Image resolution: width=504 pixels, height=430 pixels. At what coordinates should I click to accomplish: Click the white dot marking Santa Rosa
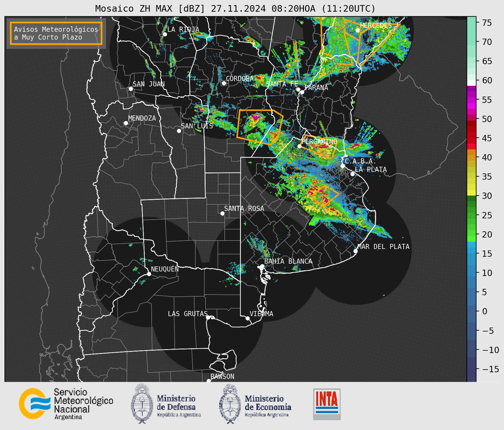222,213
